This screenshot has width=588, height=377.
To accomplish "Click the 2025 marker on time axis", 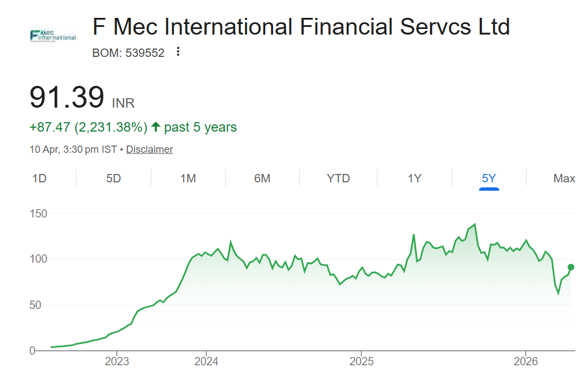I will (x=361, y=361).
